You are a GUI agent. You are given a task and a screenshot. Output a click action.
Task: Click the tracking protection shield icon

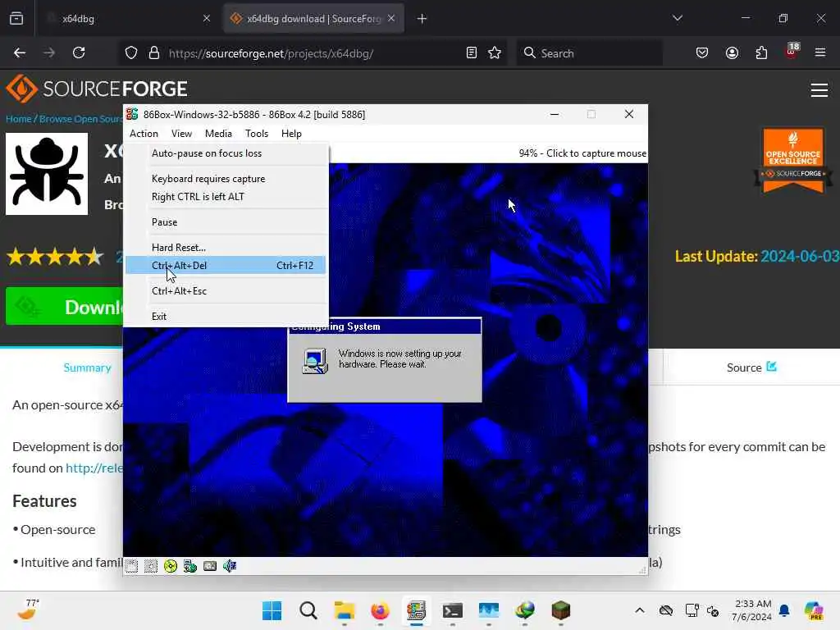131,53
